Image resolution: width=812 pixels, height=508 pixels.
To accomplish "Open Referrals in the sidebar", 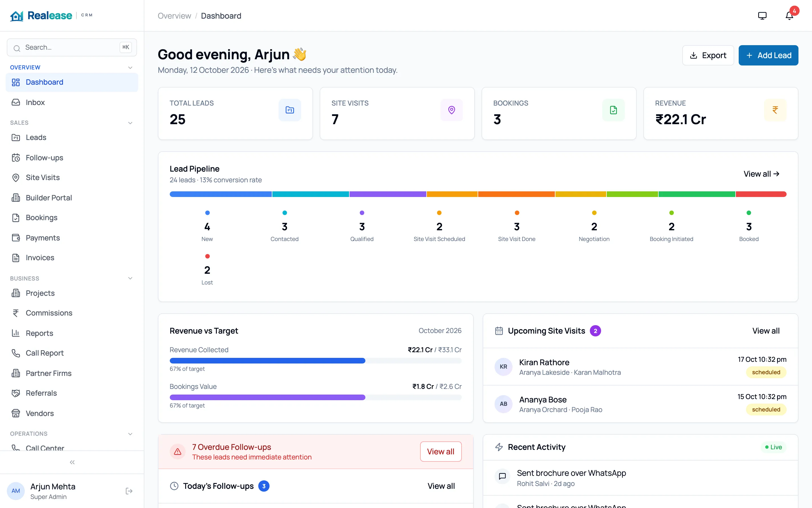I will click(72, 393).
